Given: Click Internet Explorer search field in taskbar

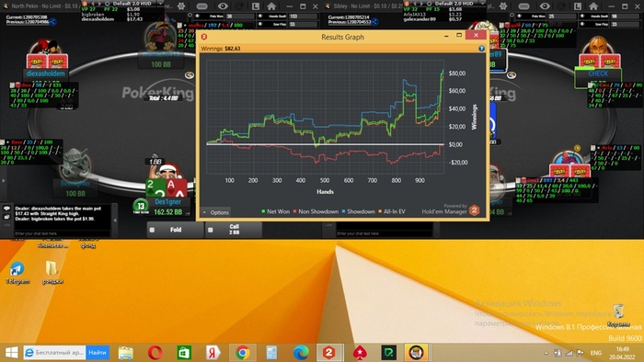Looking at the screenshot, I should point(54,353).
